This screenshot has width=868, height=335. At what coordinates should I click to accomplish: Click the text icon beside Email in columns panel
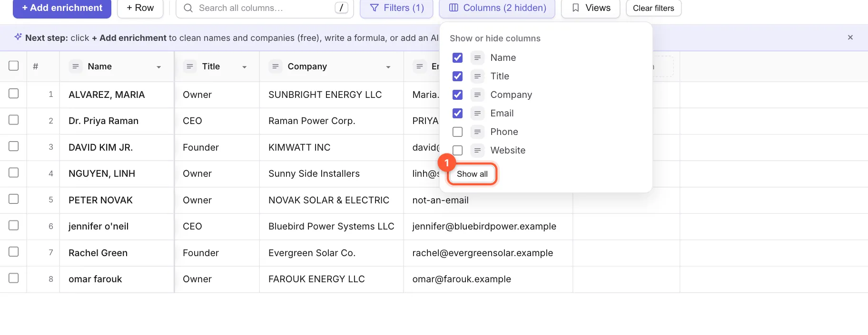point(477,113)
